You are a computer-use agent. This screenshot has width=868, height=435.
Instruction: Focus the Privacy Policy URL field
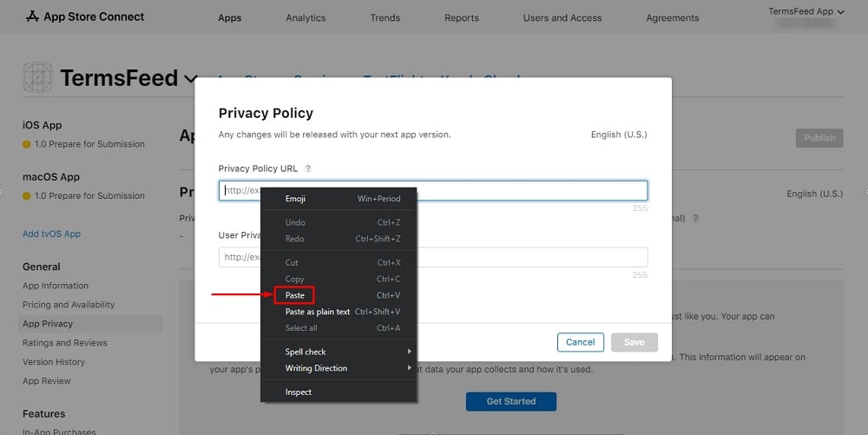click(x=433, y=190)
